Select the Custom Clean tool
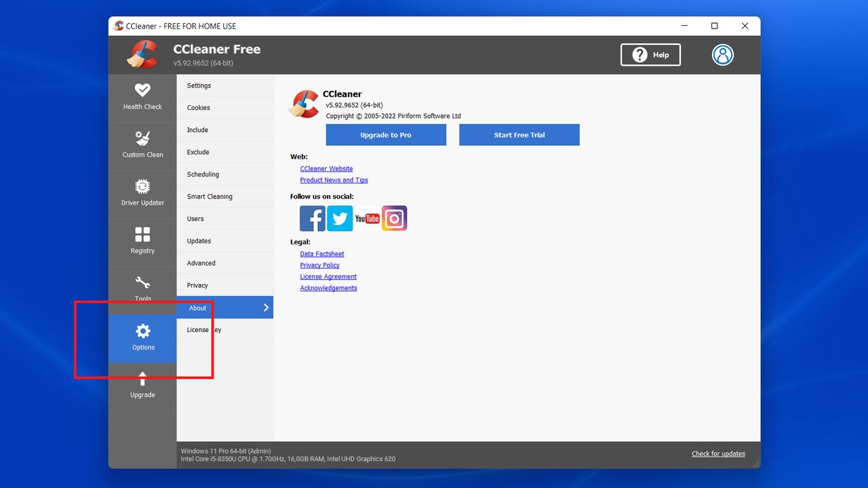The height and width of the screenshot is (488, 868). 142,145
